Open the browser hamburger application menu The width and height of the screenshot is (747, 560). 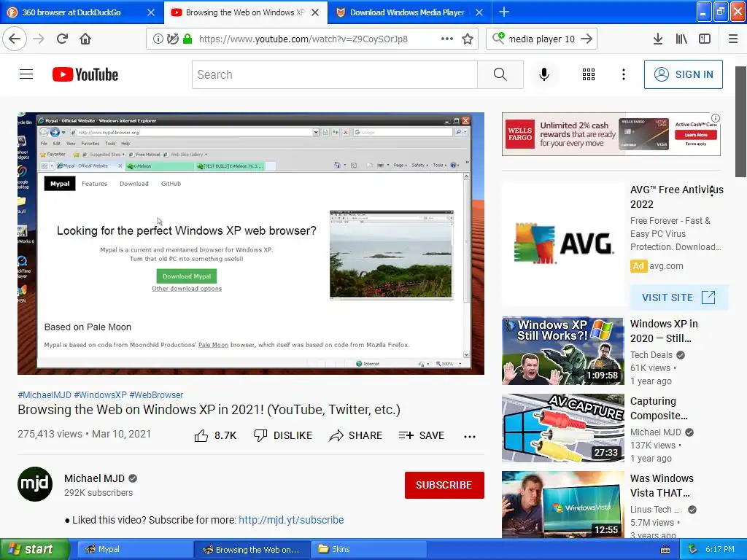(732, 39)
